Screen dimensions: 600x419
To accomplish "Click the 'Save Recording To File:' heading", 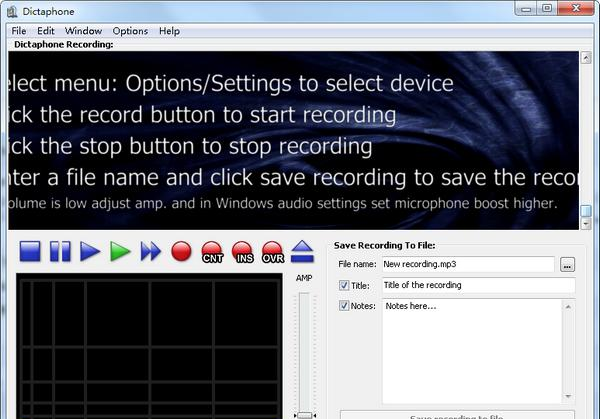I will click(385, 245).
